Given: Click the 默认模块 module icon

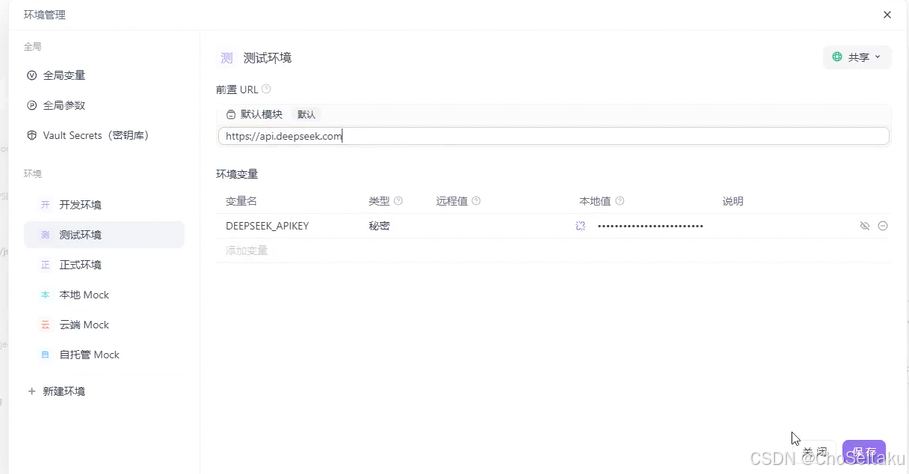Looking at the screenshot, I should [231, 115].
